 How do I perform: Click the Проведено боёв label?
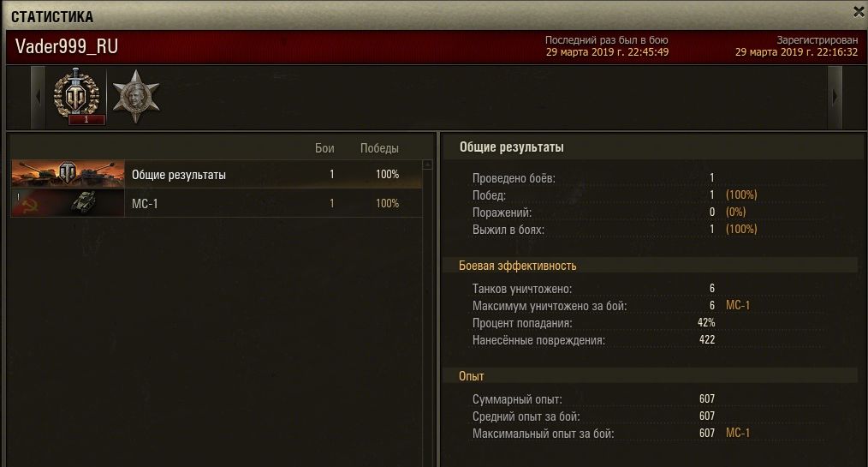tap(514, 178)
